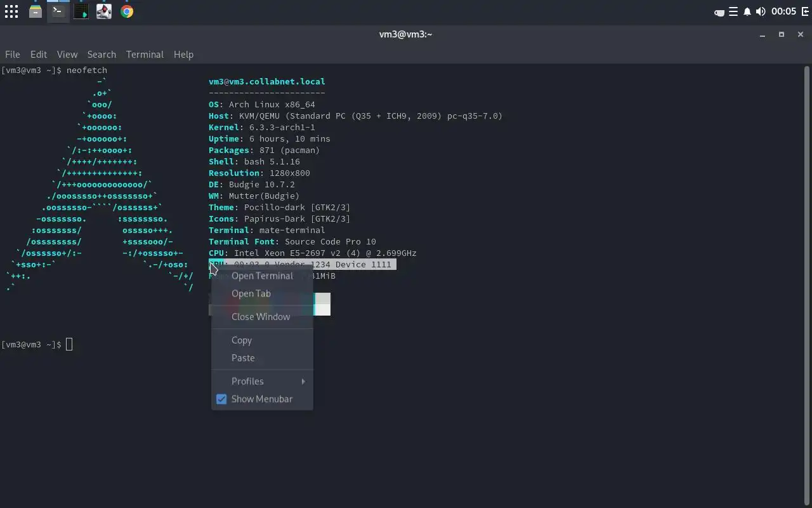Click the 'CPU: Intel Xeon E5-2697 v2' line
The height and width of the screenshot is (508, 812).
pyautogui.click(x=313, y=253)
